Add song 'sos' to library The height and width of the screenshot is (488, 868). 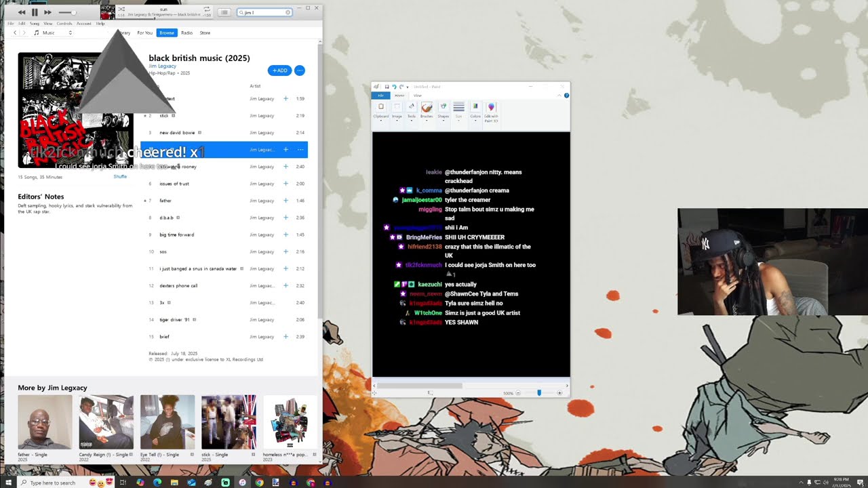[x=285, y=251]
